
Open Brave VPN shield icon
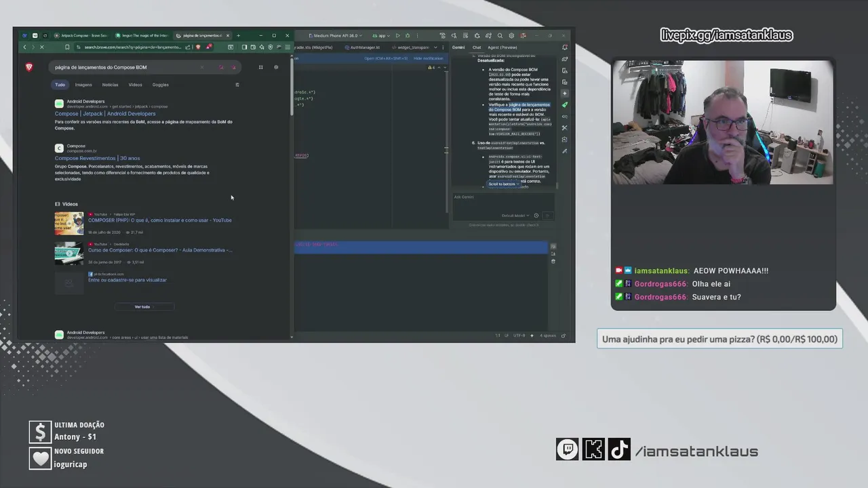[x=271, y=47]
